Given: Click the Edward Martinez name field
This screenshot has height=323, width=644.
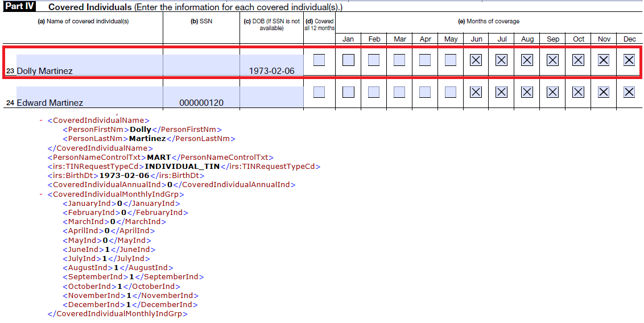Looking at the screenshot, I should [x=89, y=97].
